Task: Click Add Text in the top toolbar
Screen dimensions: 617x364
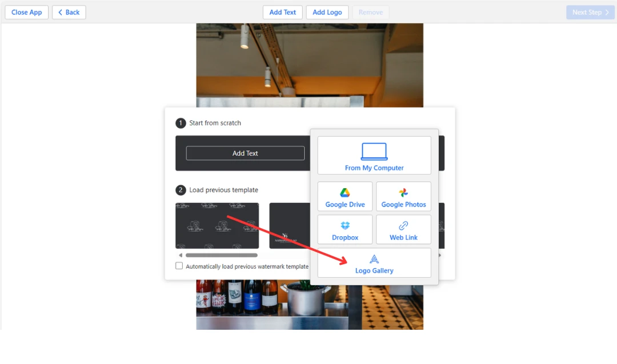Action: tap(283, 12)
